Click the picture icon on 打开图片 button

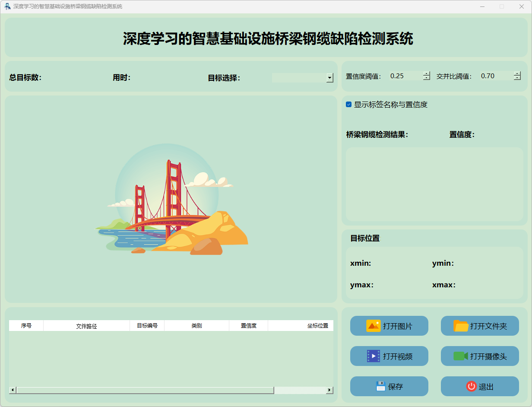[373, 326]
